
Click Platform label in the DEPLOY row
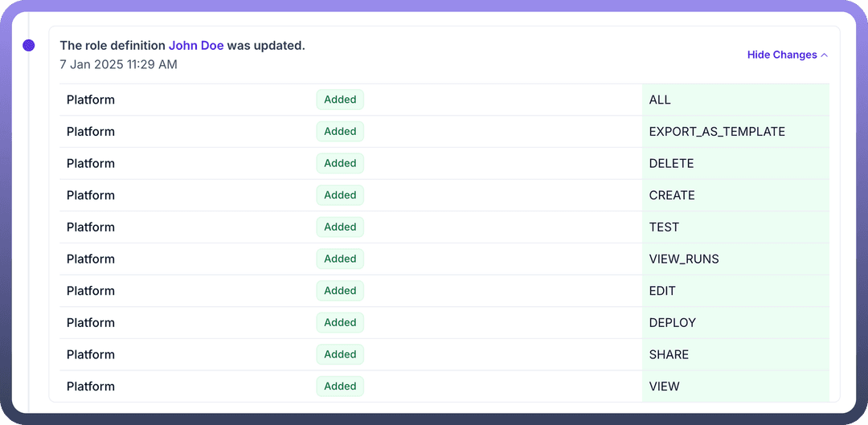pyautogui.click(x=91, y=323)
